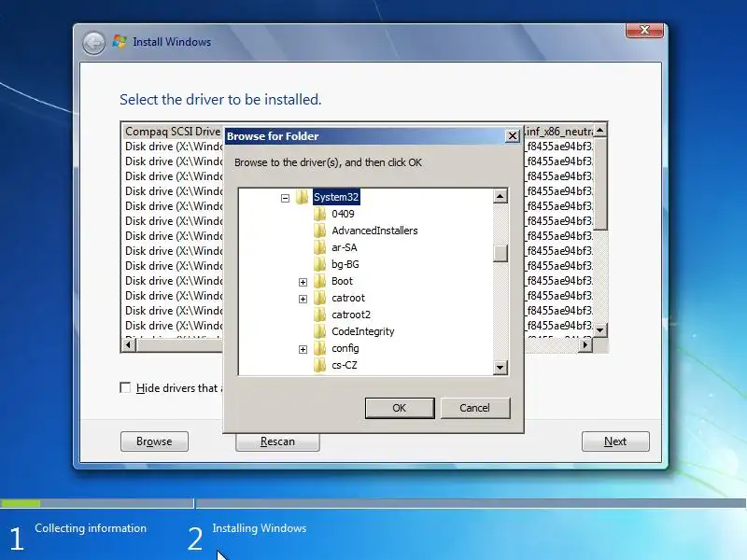This screenshot has height=560, width=747.
Task: Select the config folder label
Action: (x=345, y=348)
